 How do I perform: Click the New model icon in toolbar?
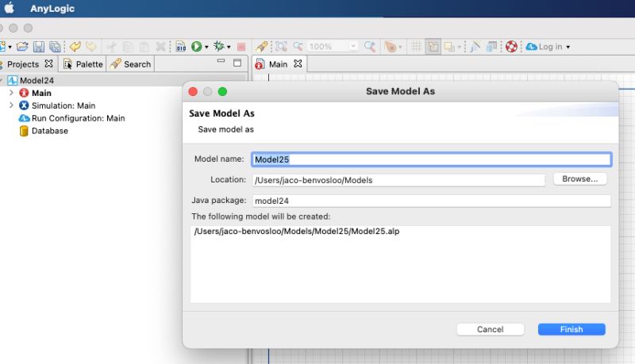pyautogui.click(x=2, y=47)
